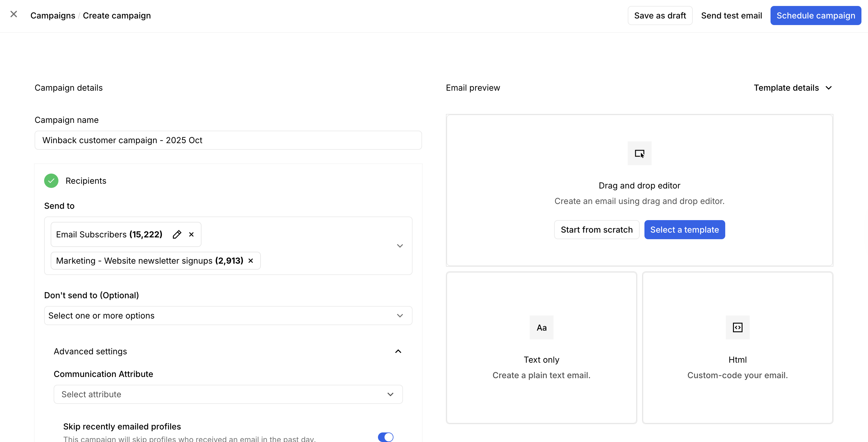Collapse the Advanced settings section

click(x=398, y=351)
